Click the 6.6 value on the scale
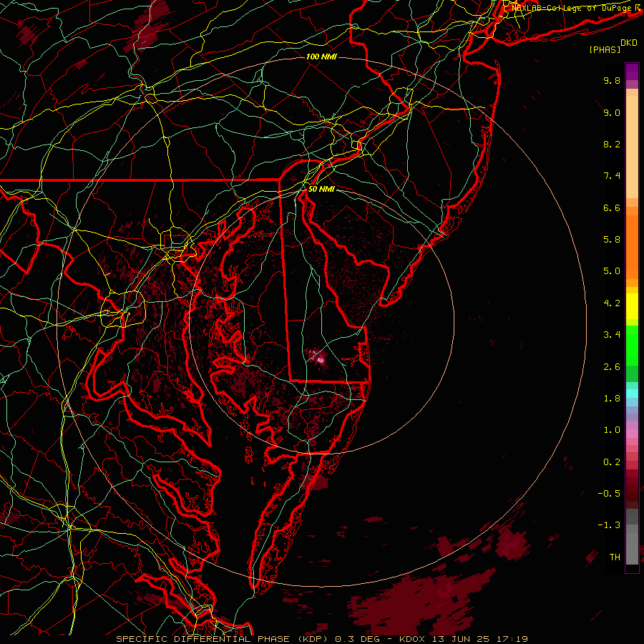This screenshot has width=644, height=644. (x=612, y=208)
